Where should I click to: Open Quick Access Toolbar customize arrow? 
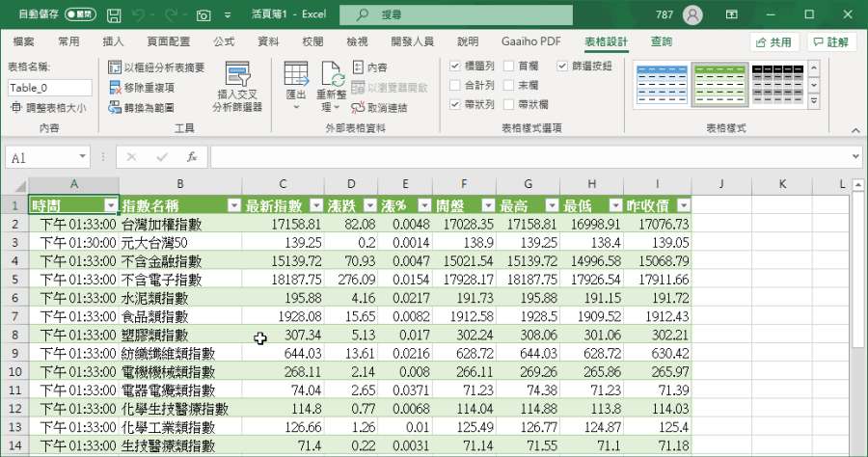click(x=228, y=14)
